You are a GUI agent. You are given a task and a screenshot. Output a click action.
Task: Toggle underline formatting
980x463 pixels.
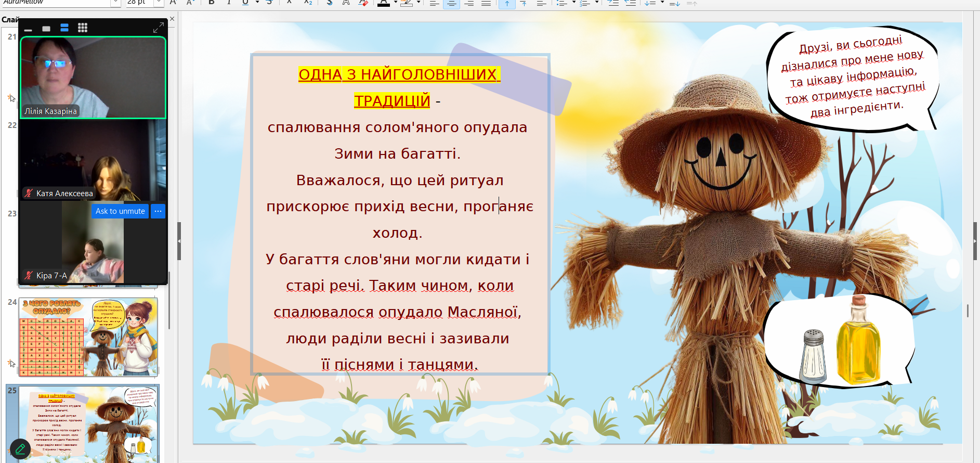245,3
